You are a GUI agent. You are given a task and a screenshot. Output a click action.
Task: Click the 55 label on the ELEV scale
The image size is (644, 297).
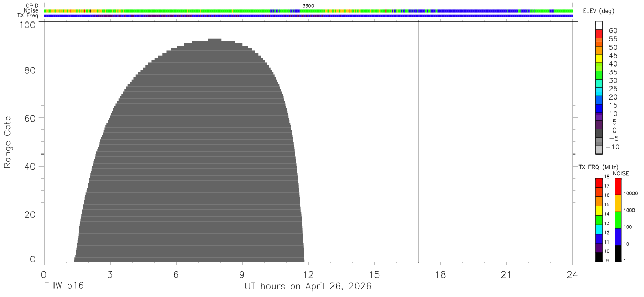613,39
